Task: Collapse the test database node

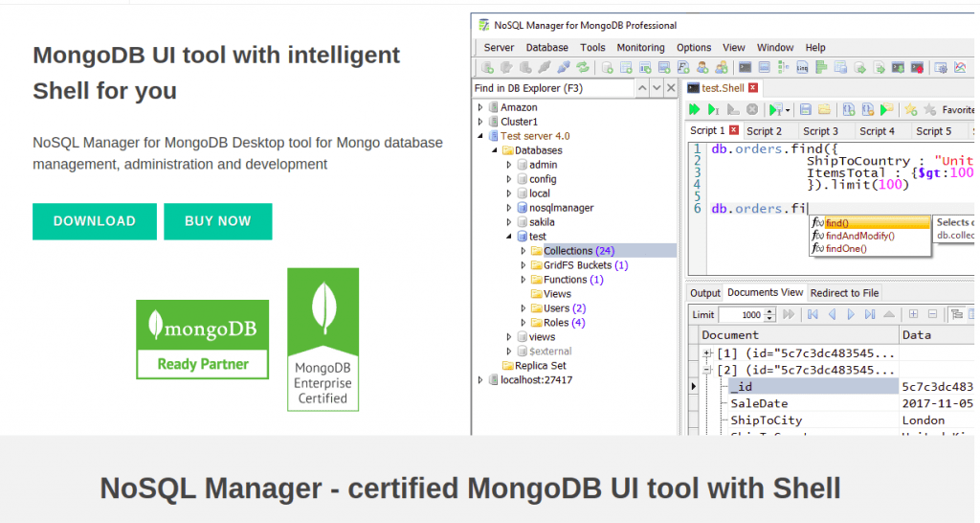Action: pyautogui.click(x=509, y=237)
